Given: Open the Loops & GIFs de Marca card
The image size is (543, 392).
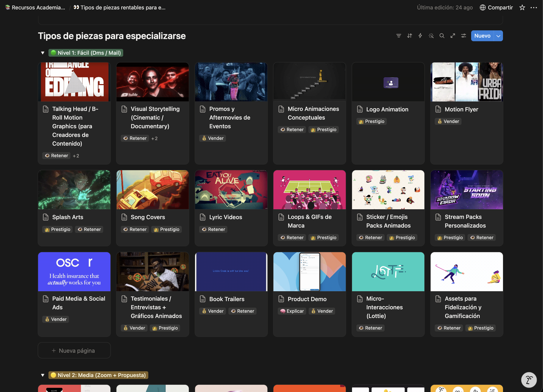Looking at the screenshot, I should click(310, 208).
